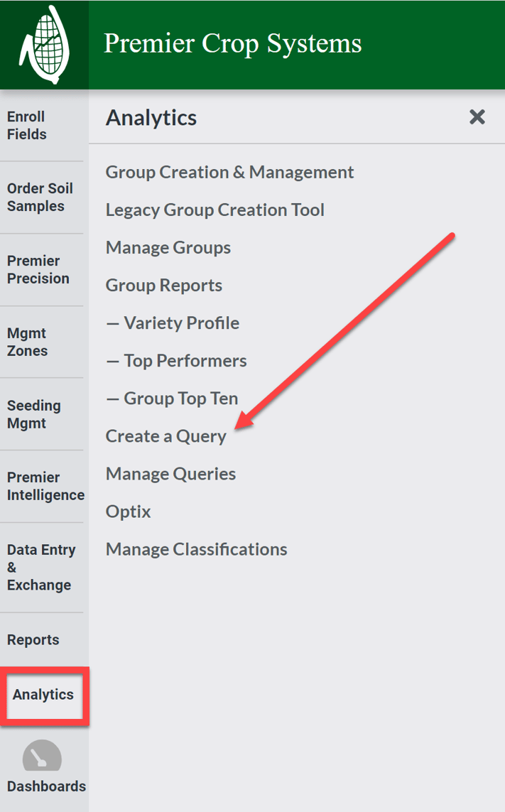
Task: Click Create a Query
Action: pos(165,435)
